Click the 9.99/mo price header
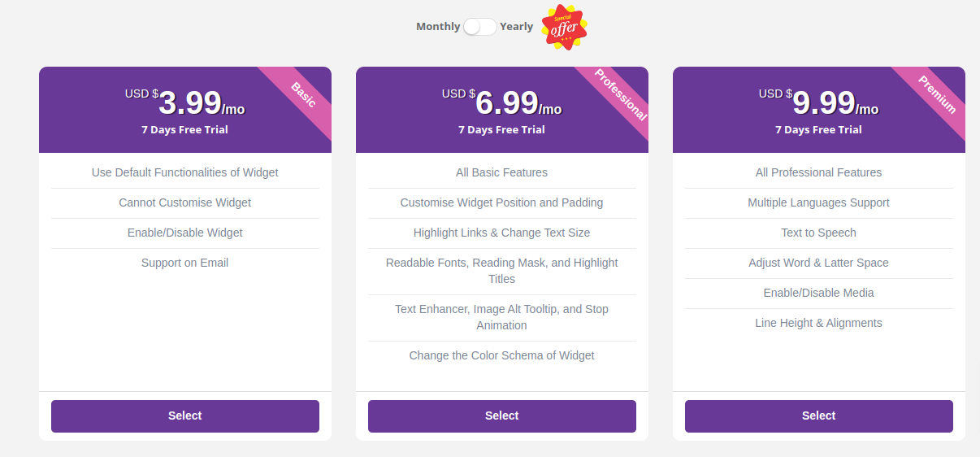980x457 pixels. 819,103
